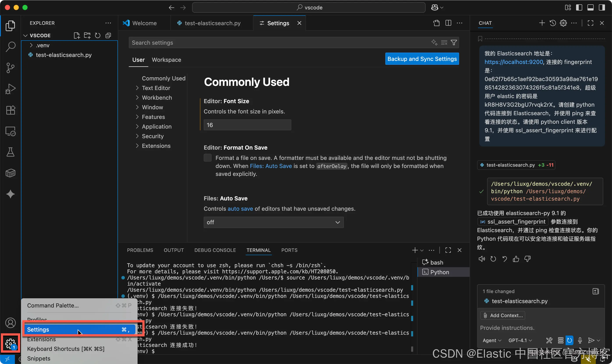Screen dimensions: 612x364
Task: Click filter icon in settings search
Action: 454,43
